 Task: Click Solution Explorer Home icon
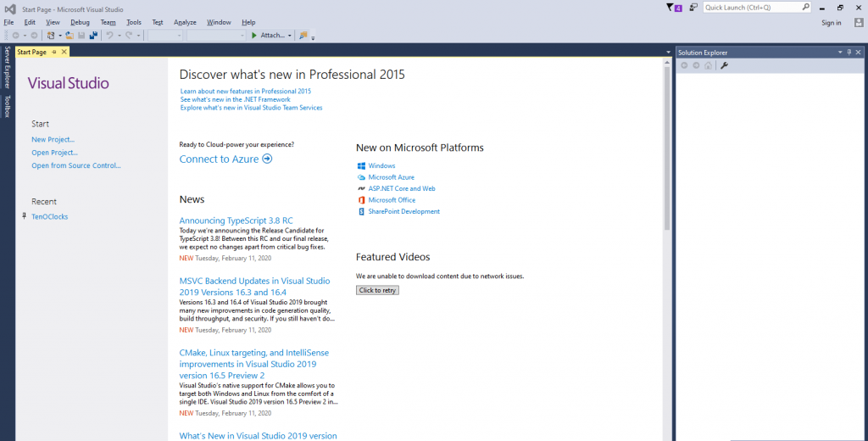[708, 65]
